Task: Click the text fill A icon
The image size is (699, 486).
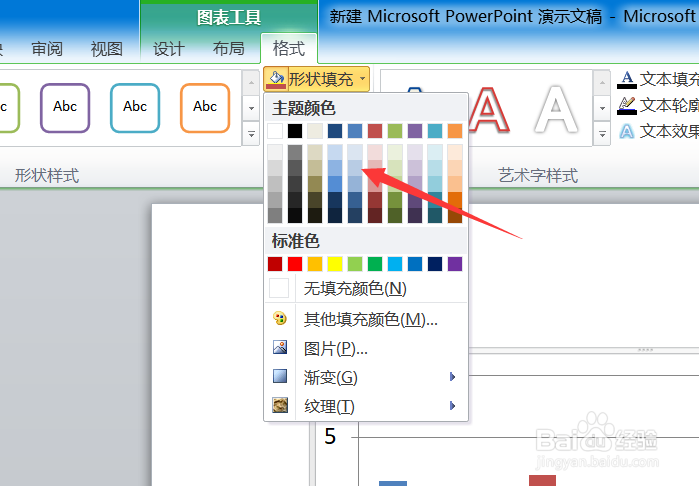Action: tap(627, 80)
